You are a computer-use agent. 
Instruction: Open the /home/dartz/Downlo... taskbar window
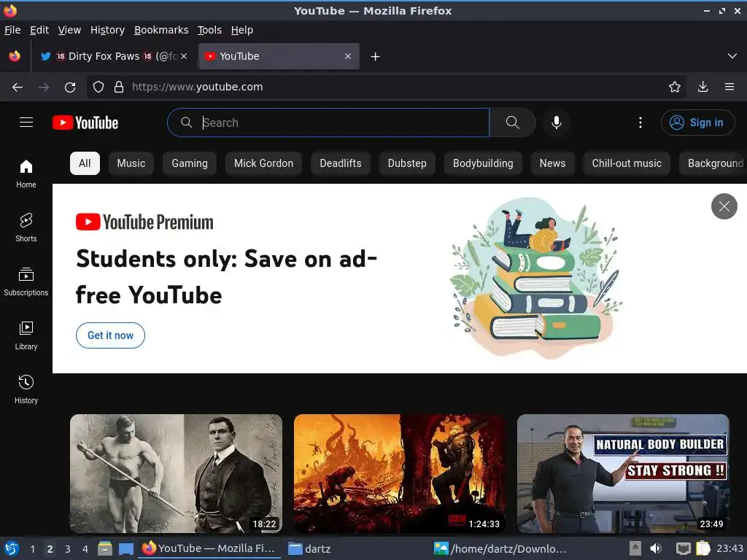click(500, 548)
